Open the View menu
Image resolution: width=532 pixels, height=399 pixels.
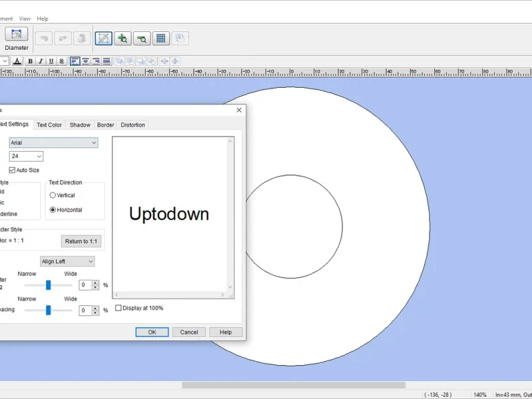25,19
